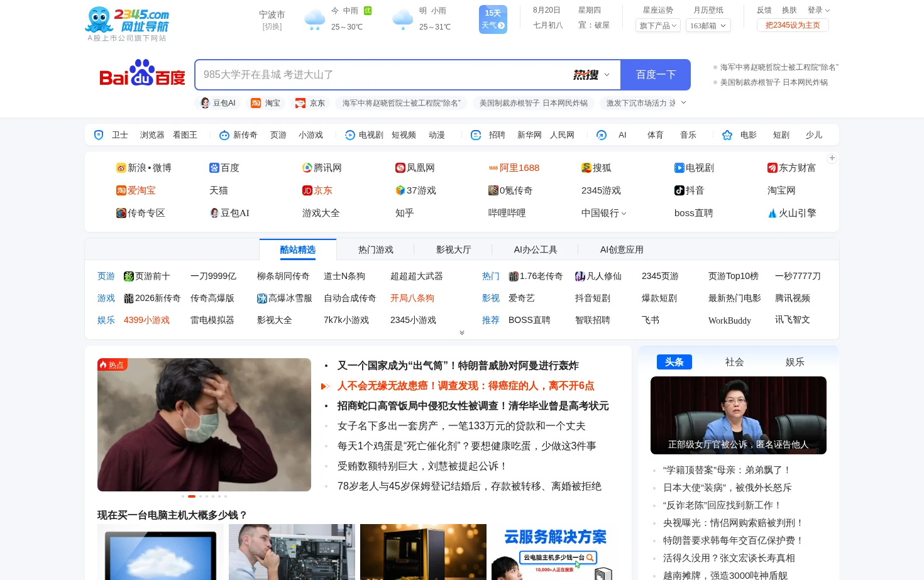Screen dimensions: 924x580
Task: Open the 百度 site icon in the grid
Action: click(x=214, y=168)
